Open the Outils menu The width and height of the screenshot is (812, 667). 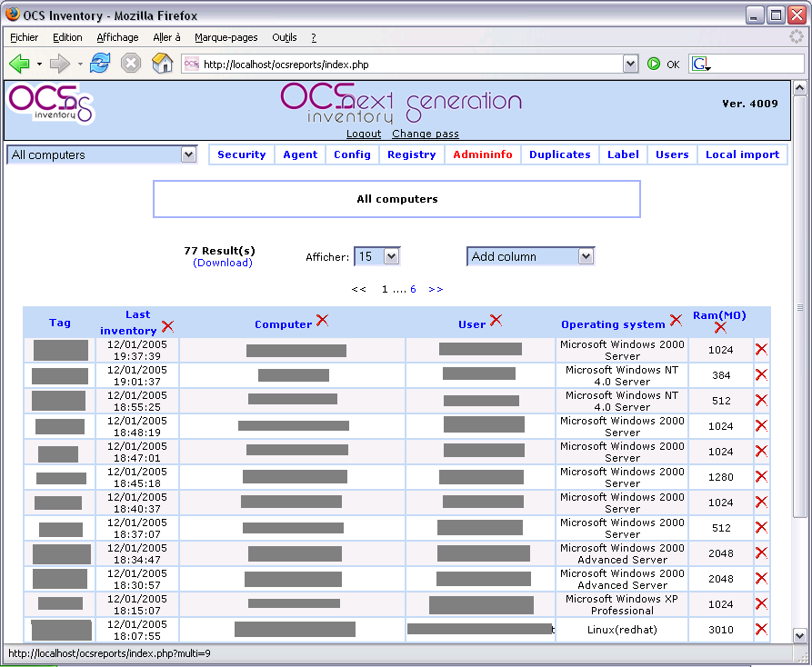click(x=285, y=37)
